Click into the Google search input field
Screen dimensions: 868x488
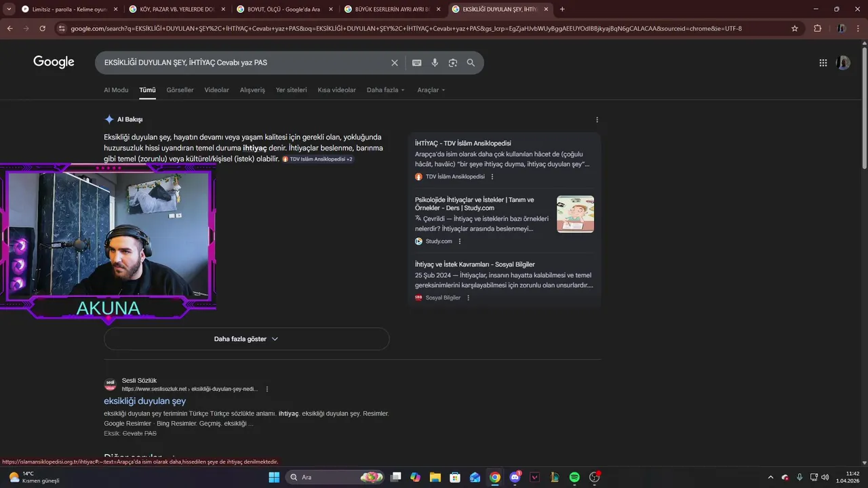244,62
